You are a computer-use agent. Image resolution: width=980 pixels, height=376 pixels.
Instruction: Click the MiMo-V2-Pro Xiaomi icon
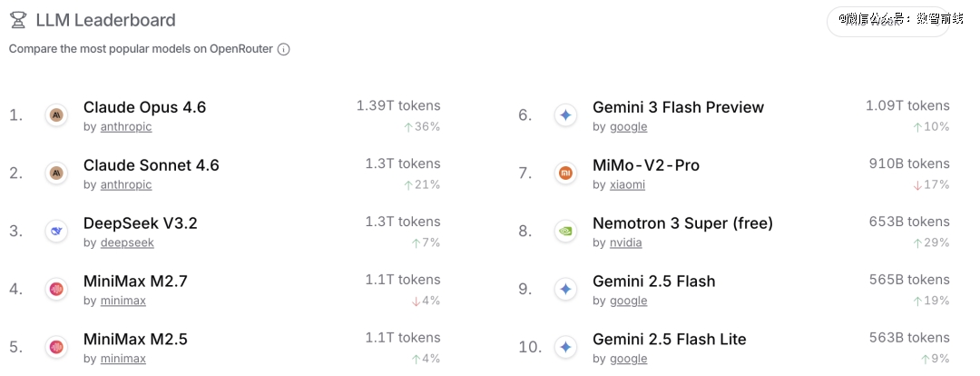coord(565,173)
